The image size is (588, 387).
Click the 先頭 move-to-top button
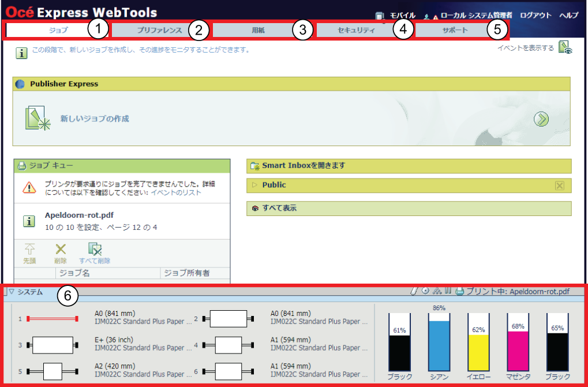(29, 254)
